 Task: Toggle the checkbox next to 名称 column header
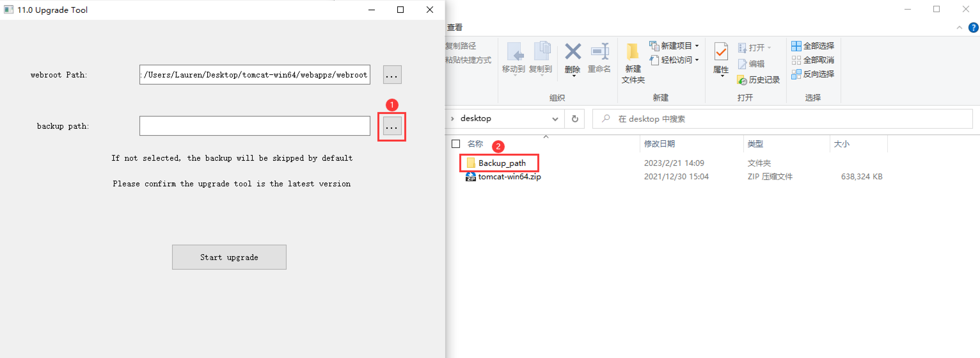(456, 144)
